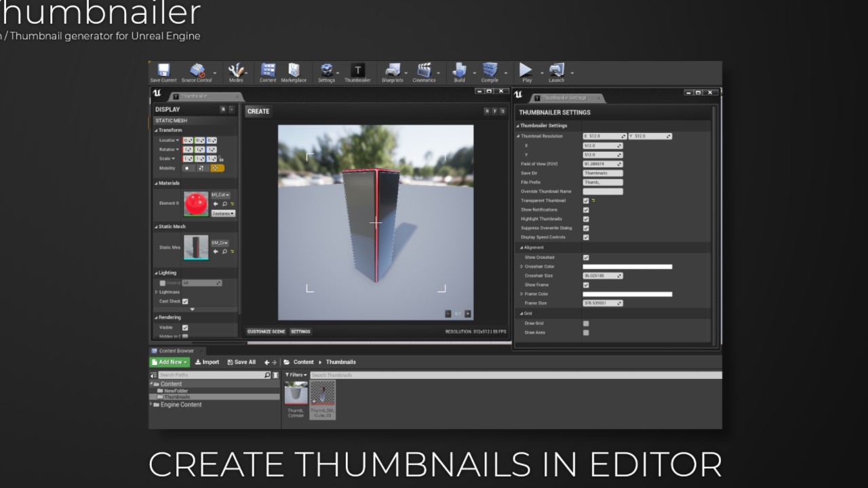Click the Build toolbar icon
Viewport: 868px width, 488px height.
(460, 71)
